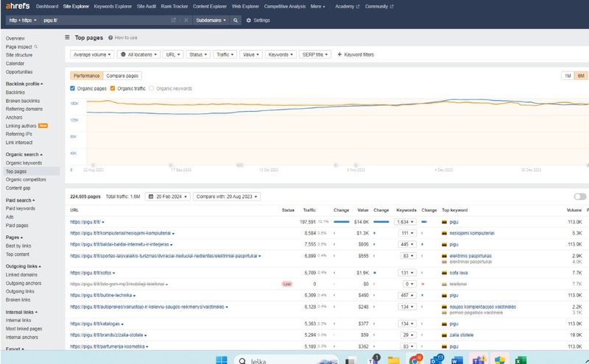Open Compare with 20 Aug 2023 dropdown
Viewport: 589px width, 364px height.
tap(227, 196)
